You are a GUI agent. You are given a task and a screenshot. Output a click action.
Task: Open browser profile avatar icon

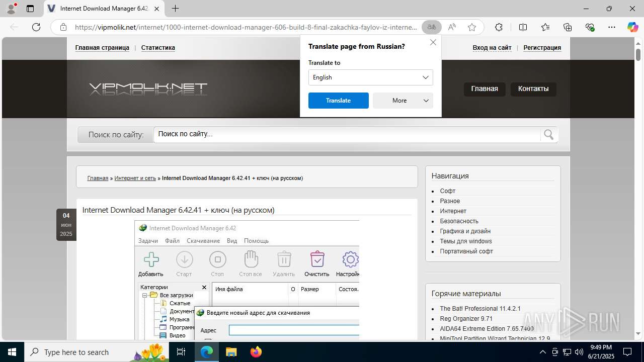pos(11,9)
